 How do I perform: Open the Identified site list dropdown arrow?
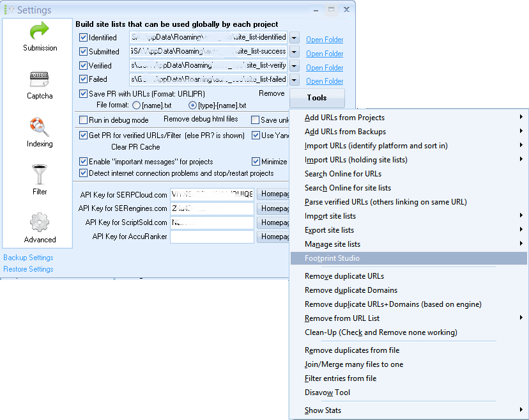point(293,37)
